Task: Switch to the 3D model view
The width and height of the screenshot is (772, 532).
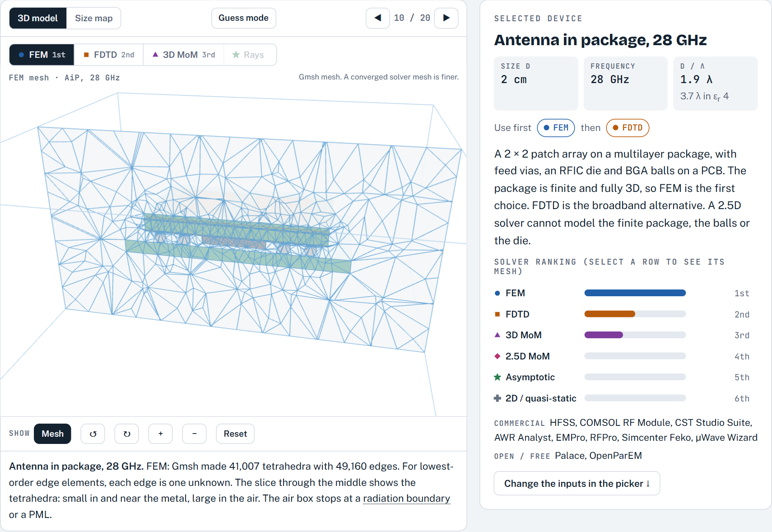Action: coord(38,18)
